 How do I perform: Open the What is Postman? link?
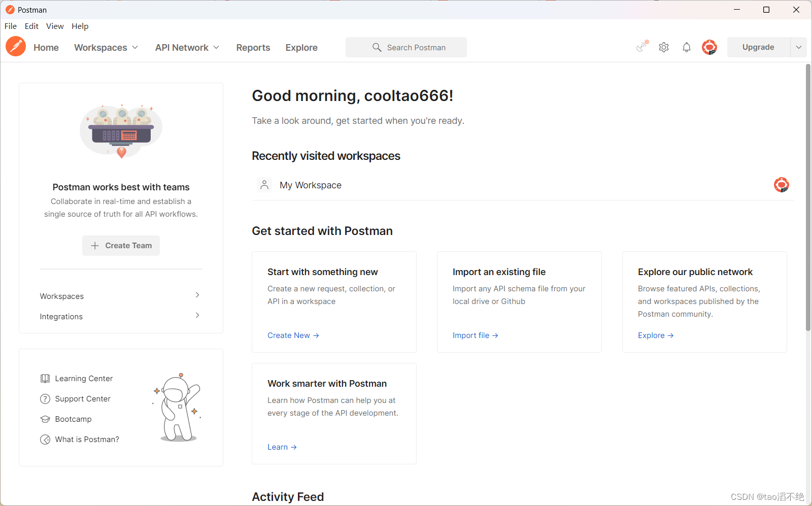(x=87, y=440)
